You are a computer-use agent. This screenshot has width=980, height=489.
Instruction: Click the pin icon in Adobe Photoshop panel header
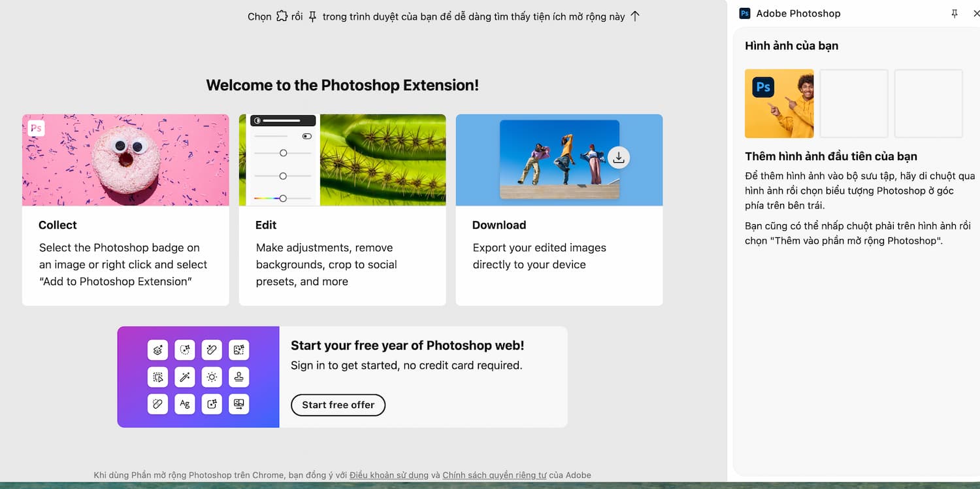click(x=955, y=14)
